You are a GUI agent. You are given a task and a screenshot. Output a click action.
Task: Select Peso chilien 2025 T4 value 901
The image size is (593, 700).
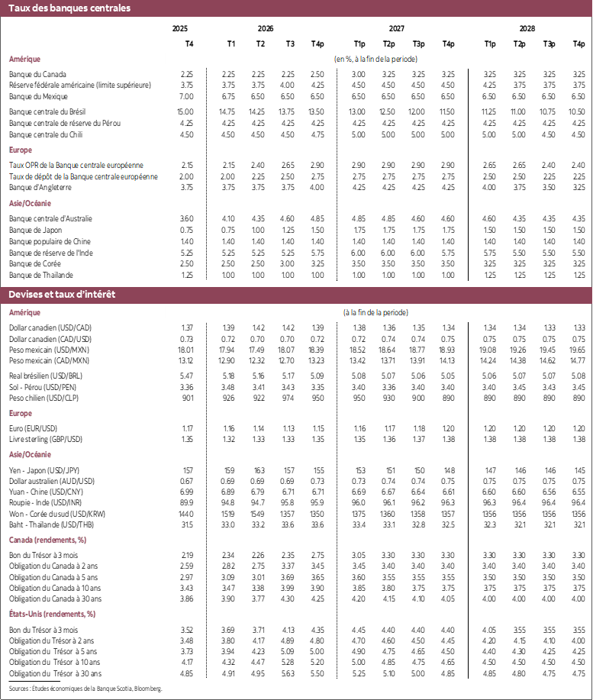[x=188, y=398]
